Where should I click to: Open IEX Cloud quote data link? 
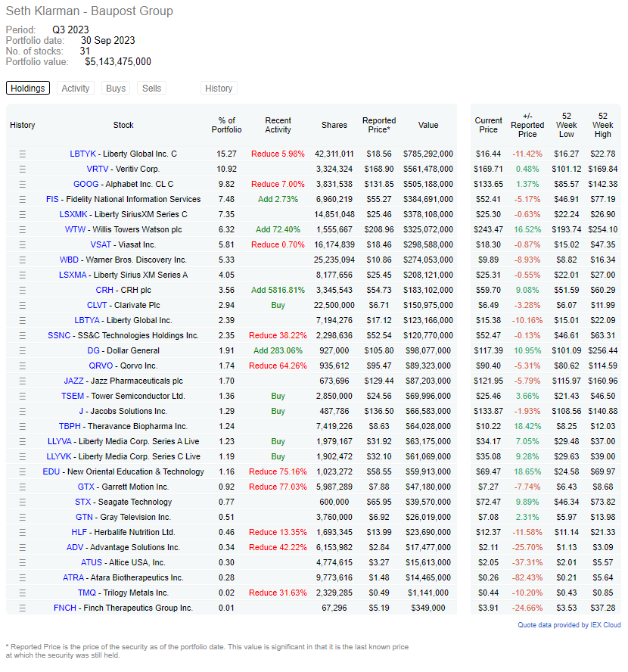(569, 625)
